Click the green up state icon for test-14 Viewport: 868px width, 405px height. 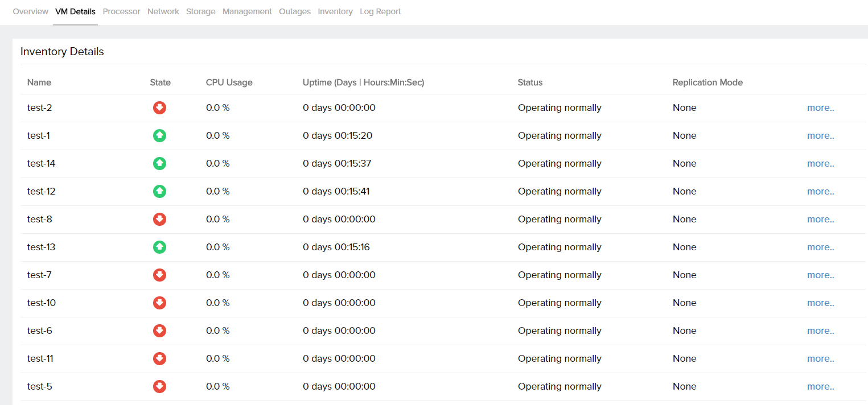coord(160,163)
